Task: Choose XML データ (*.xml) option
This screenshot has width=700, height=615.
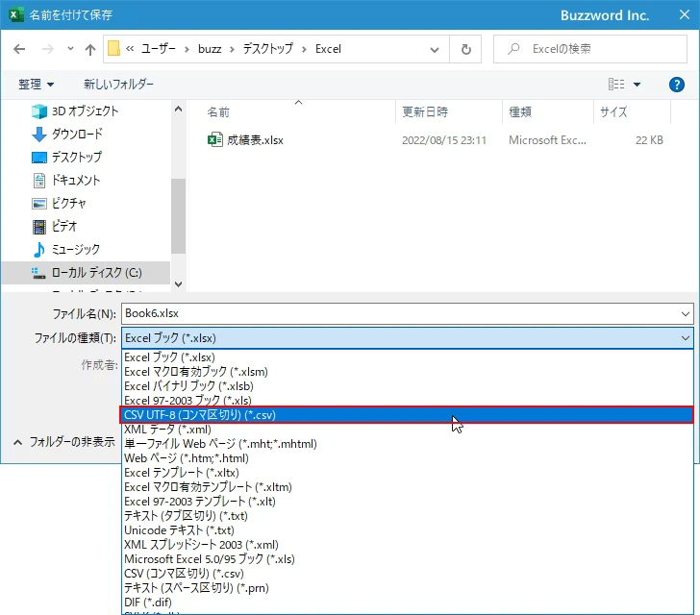Action: pos(407,430)
